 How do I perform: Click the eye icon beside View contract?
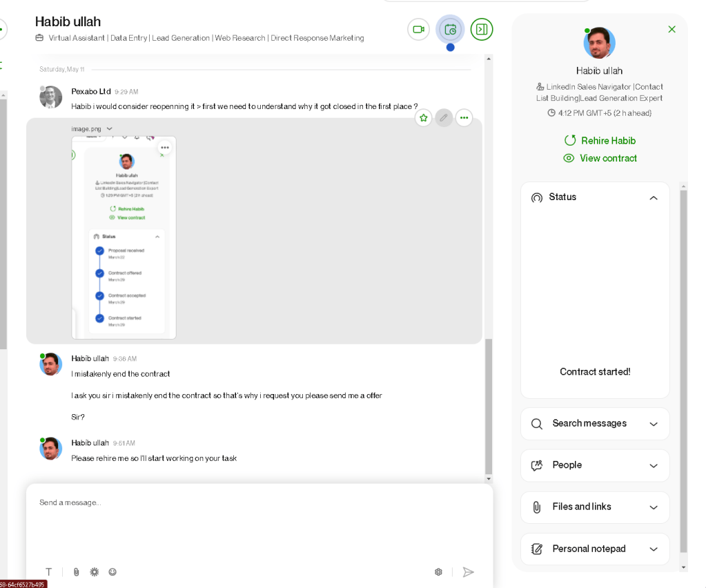pyautogui.click(x=569, y=158)
